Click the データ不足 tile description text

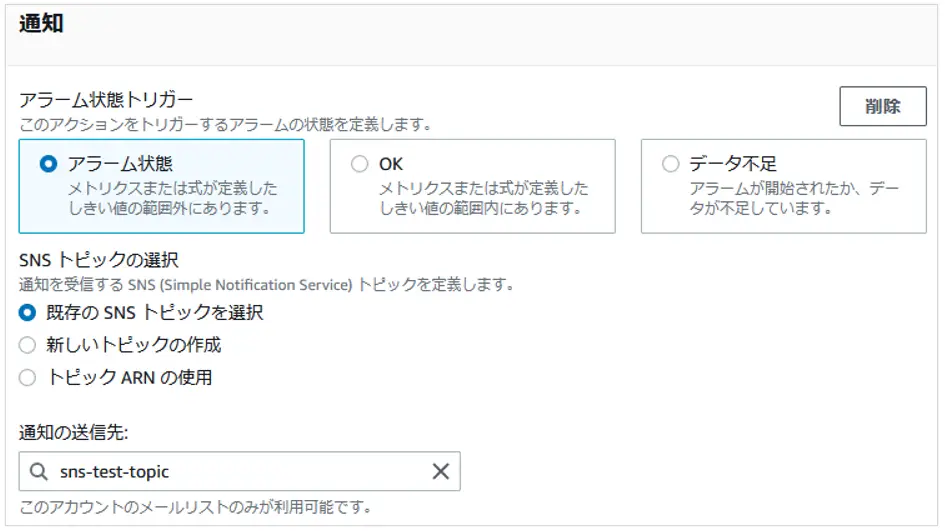click(794, 198)
